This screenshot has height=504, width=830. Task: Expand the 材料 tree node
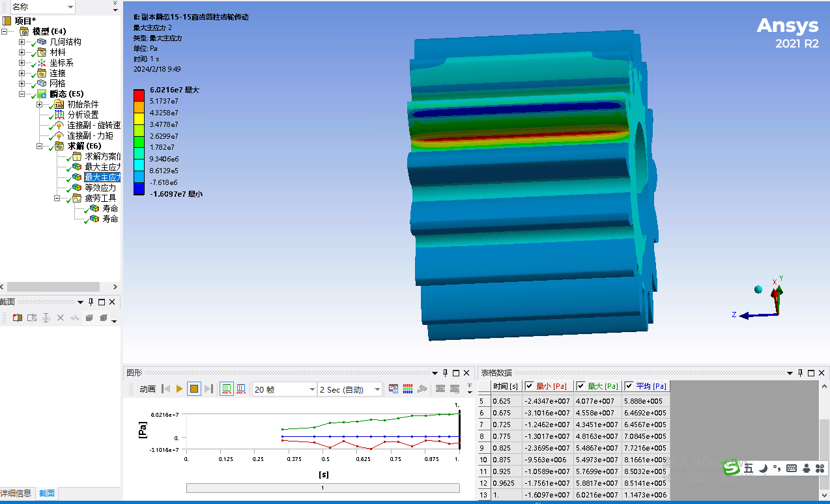point(21,52)
